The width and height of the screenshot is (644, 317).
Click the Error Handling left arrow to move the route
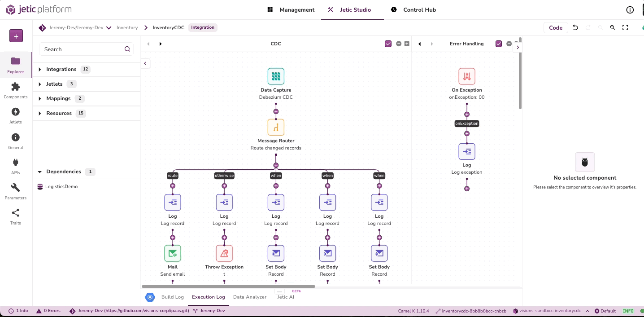[x=420, y=44]
